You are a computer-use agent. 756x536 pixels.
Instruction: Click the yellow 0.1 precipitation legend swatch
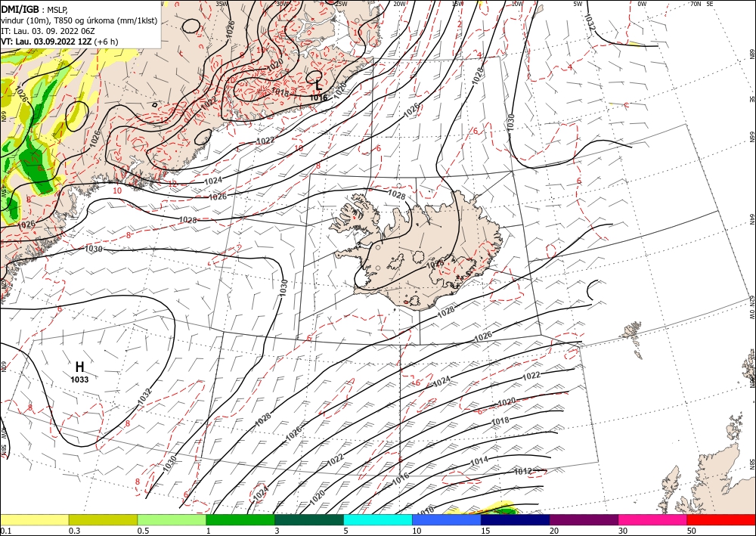click(34, 519)
